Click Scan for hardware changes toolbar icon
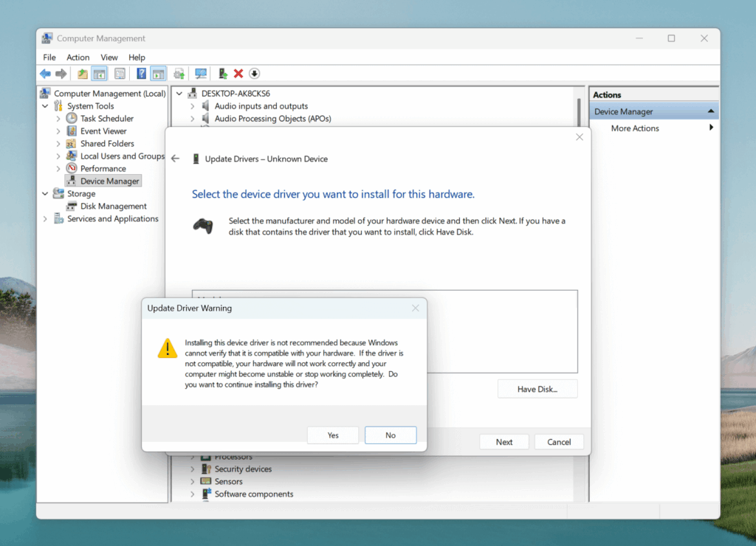Image resolution: width=756 pixels, height=546 pixels. (200, 74)
